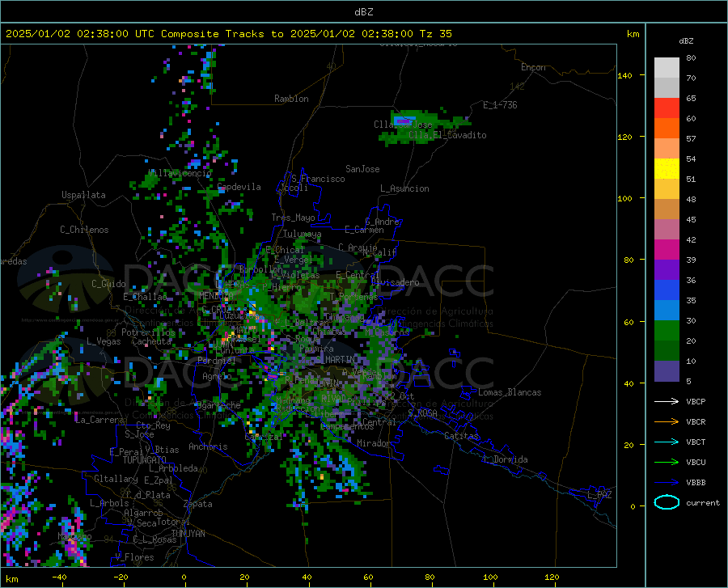Click the cyan VBCT arrow in legend
Viewport: 728px width, 588px height.
pyautogui.click(x=667, y=442)
